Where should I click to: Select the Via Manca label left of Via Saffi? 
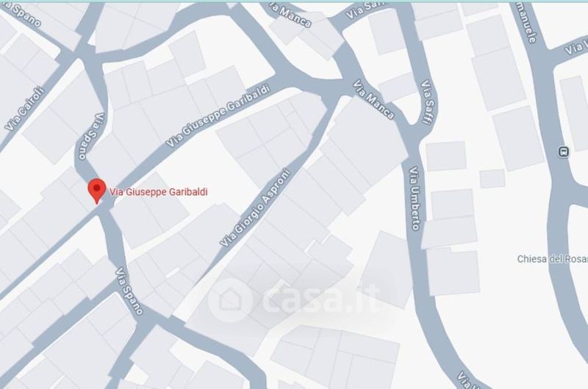coord(373,99)
